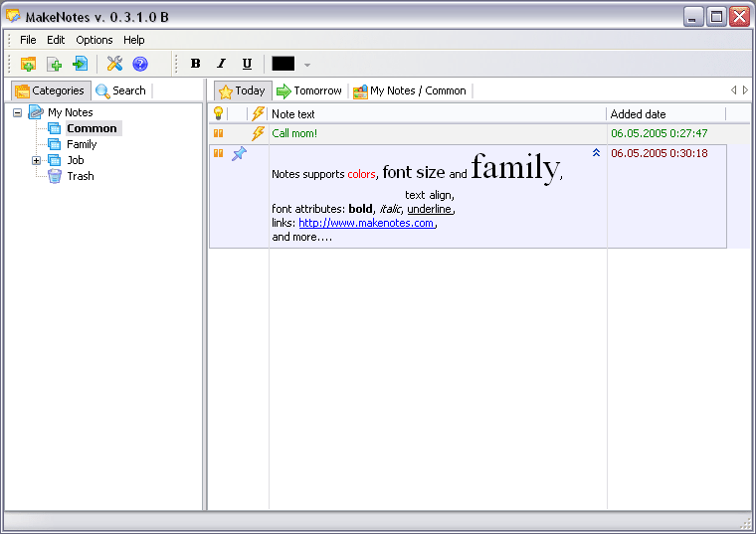Toggle underline formatting
This screenshot has width=756, height=534.
click(x=247, y=64)
